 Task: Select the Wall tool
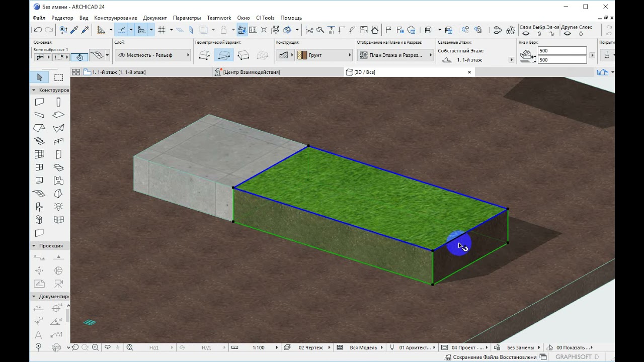(x=40, y=102)
